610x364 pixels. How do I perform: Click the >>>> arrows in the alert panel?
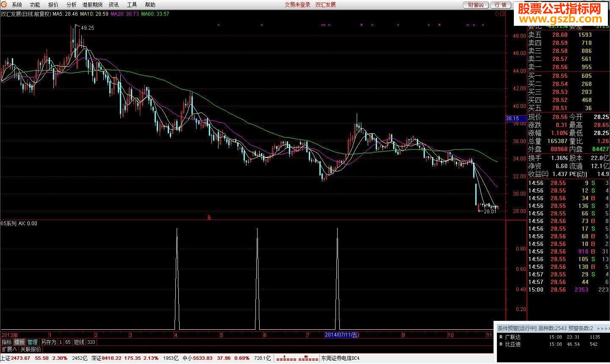pos(602,328)
